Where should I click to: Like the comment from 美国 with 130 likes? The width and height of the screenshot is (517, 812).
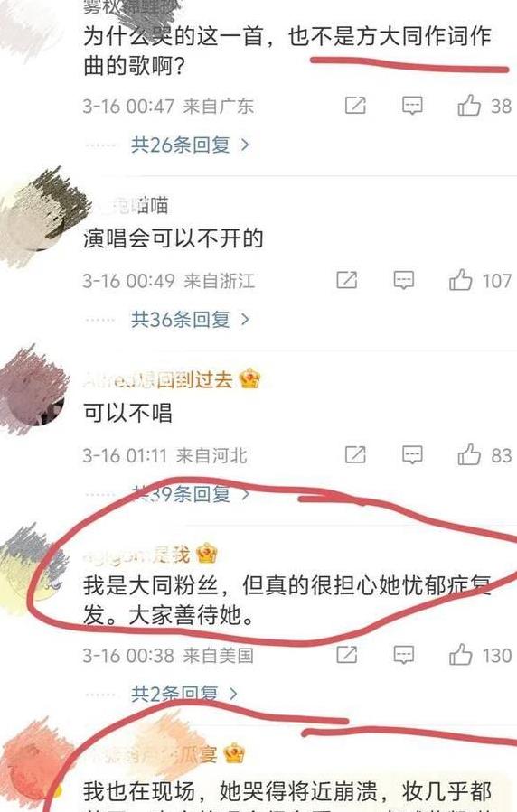click(x=461, y=655)
